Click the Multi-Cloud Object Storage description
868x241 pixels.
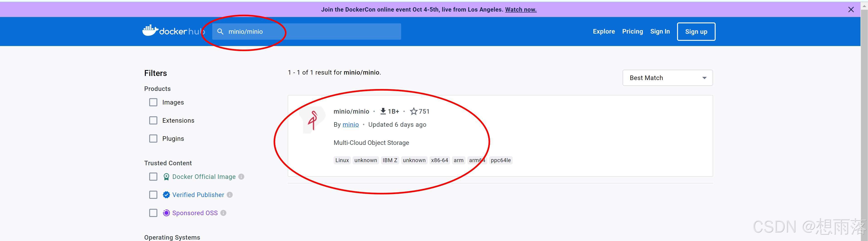pyautogui.click(x=371, y=143)
